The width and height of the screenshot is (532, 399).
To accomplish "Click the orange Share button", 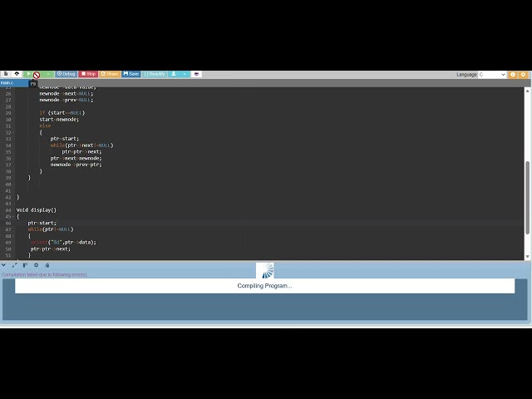I will click(x=110, y=74).
